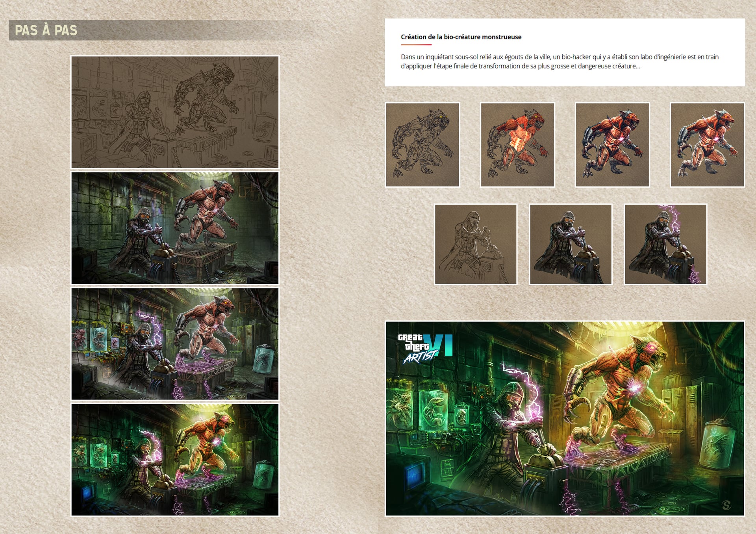View the bio-hacker line sketch thumbnail
Image resolution: width=756 pixels, height=534 pixels.
point(476,244)
